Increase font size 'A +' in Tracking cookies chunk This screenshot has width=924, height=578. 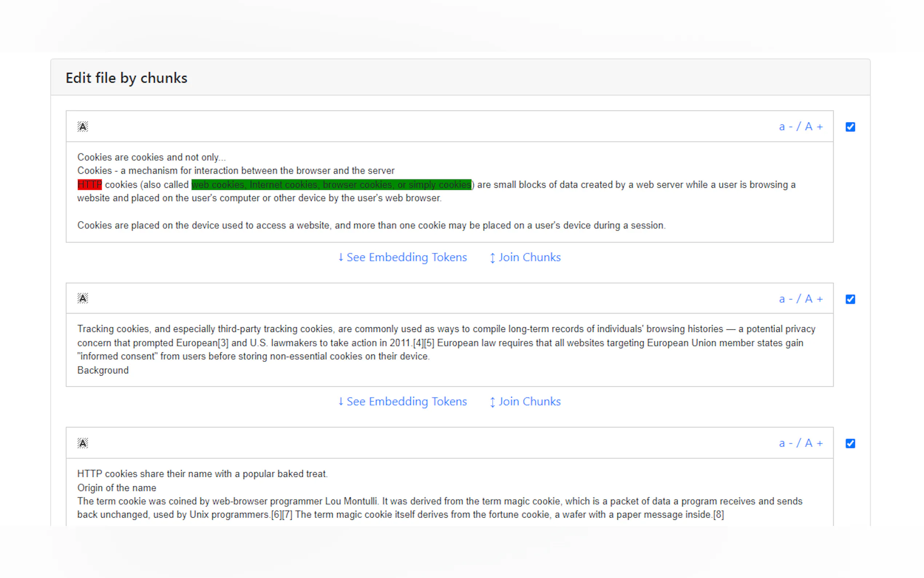click(x=814, y=298)
